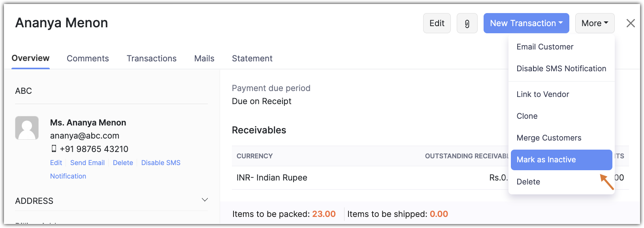Go to the Mails tab
644x228 pixels.
click(204, 59)
